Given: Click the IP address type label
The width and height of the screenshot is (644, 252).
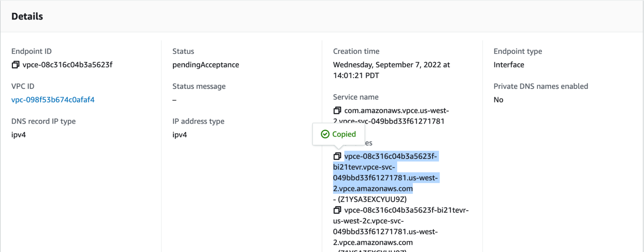Looking at the screenshot, I should tap(198, 121).
